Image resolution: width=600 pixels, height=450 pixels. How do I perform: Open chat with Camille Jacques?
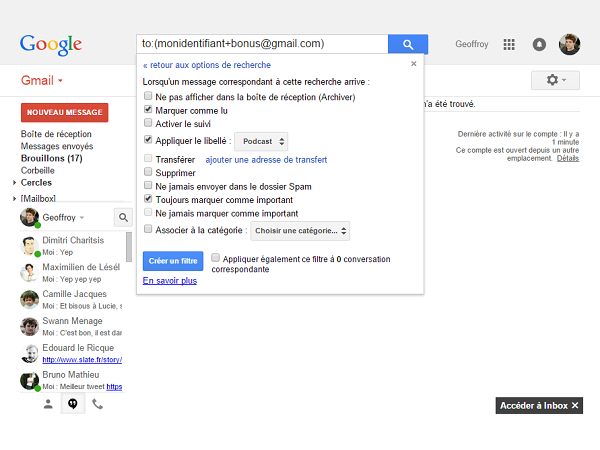[72, 299]
